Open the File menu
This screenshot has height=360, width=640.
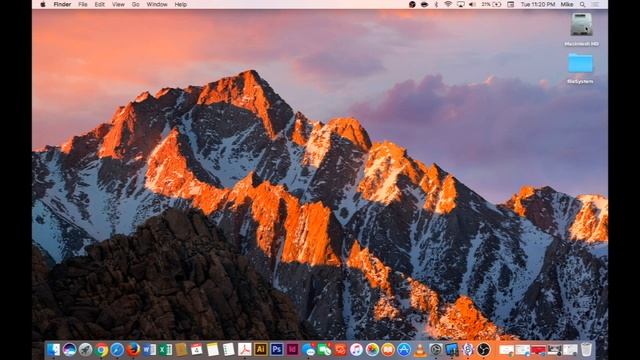tap(83, 4)
